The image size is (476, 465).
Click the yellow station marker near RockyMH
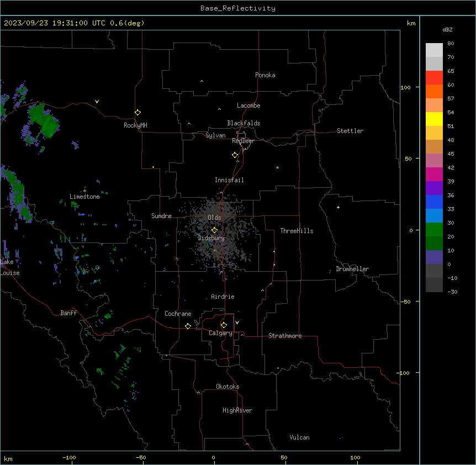pos(137,113)
